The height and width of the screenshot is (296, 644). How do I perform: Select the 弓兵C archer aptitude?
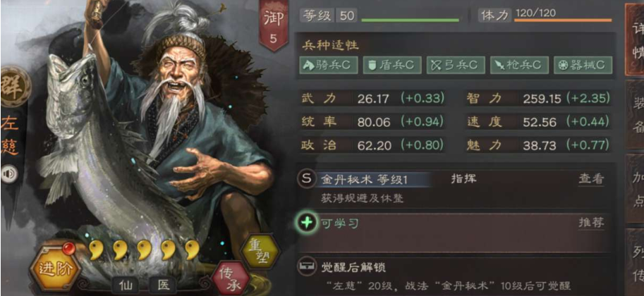(x=456, y=65)
